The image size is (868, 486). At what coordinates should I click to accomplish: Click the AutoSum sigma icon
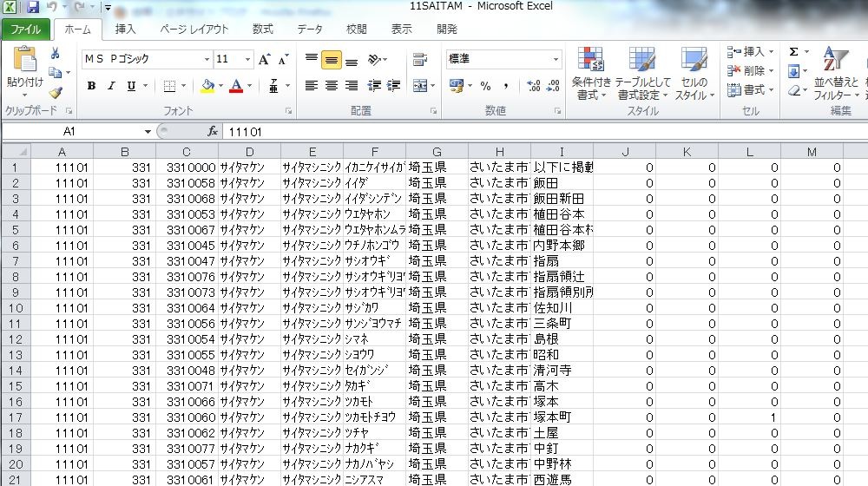tap(794, 51)
